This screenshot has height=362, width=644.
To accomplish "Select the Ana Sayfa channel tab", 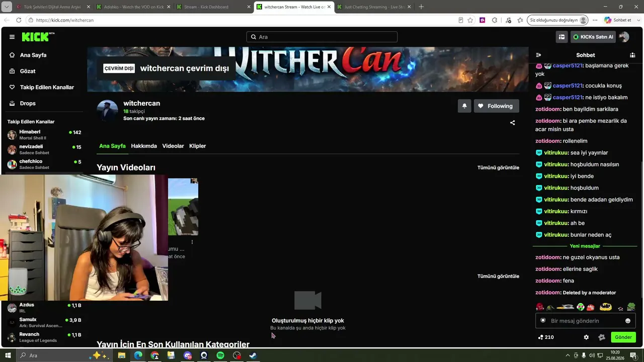I will (x=112, y=146).
